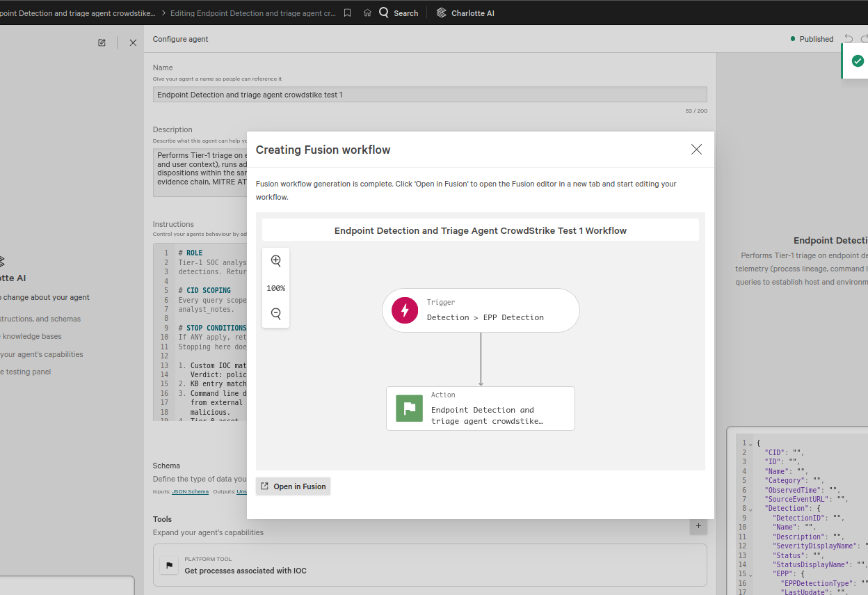The height and width of the screenshot is (595, 868).
Task: Click the flag icon on the platform tool card
Action: pyautogui.click(x=169, y=565)
